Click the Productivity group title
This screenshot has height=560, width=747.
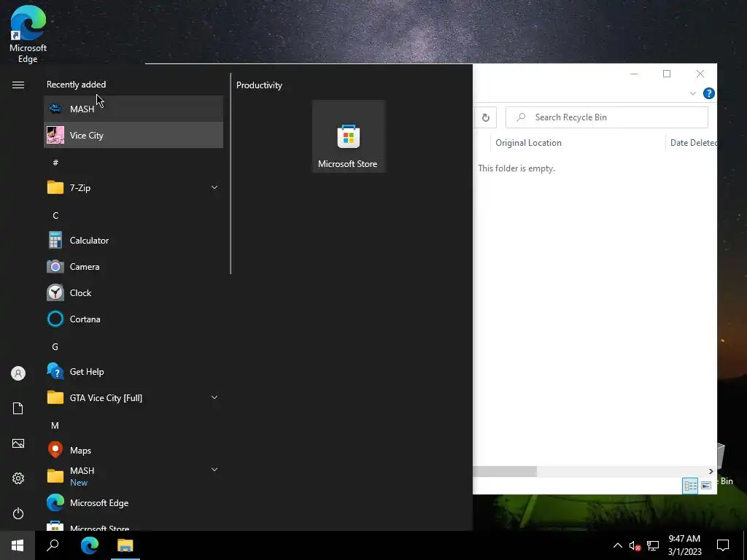click(x=259, y=85)
